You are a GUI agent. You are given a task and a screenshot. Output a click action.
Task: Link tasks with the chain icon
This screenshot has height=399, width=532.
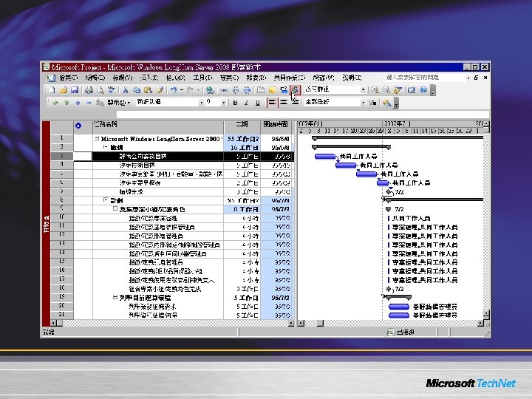225,90
